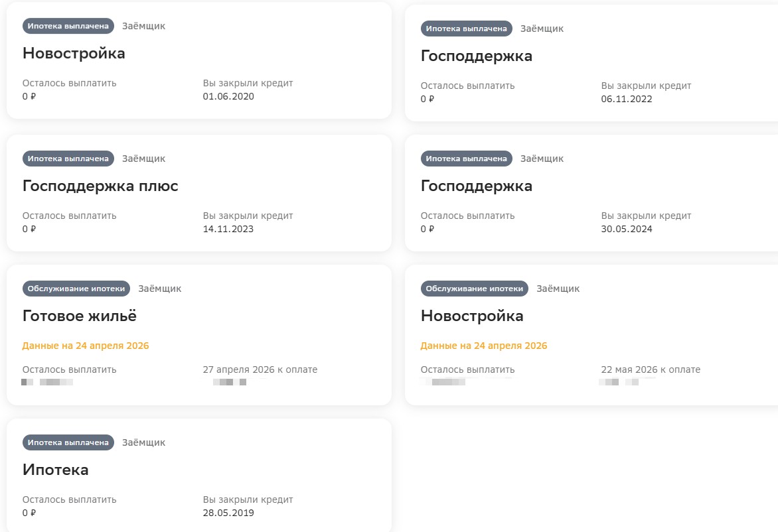
Task: Click Данные на 24 апреля 2026 under Готовое жильё
Action: click(86, 346)
